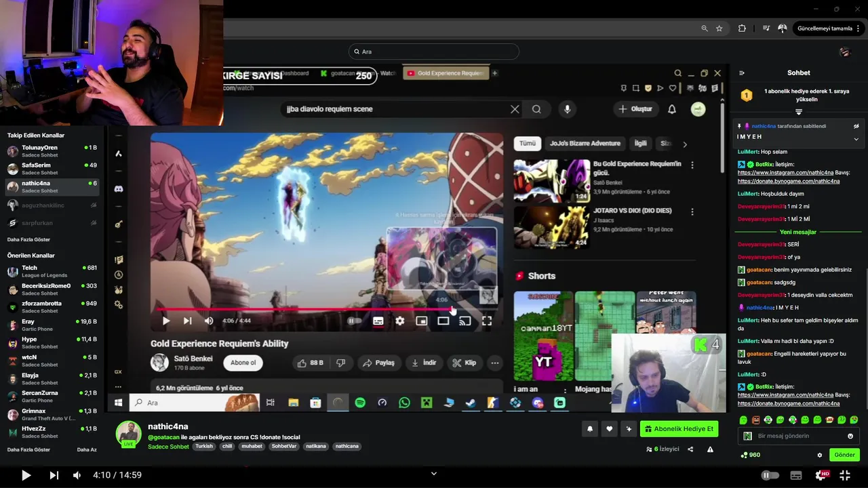Open YouTube player settings gear
The image size is (868, 488).
[x=400, y=321]
